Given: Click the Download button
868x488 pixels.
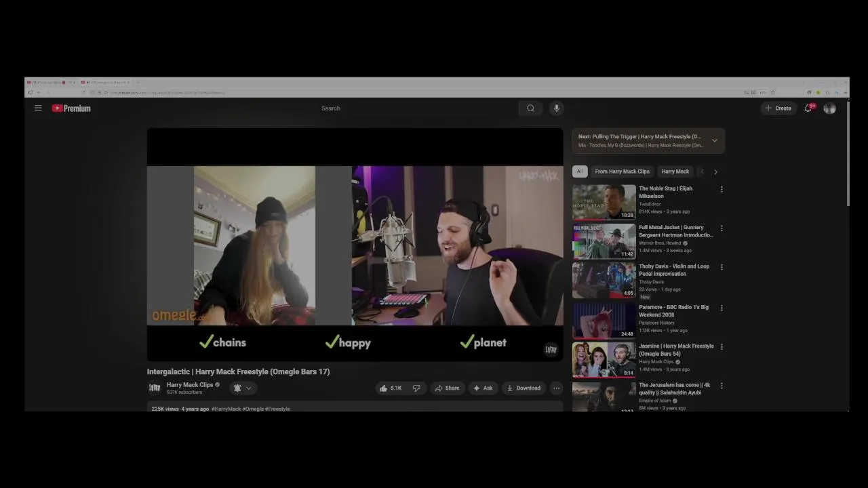Looking at the screenshot, I should 523,388.
